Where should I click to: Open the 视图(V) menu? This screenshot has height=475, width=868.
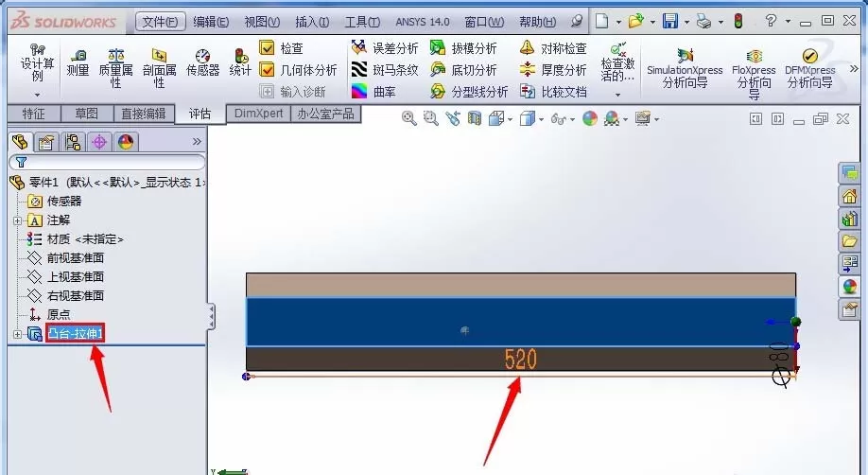262,22
